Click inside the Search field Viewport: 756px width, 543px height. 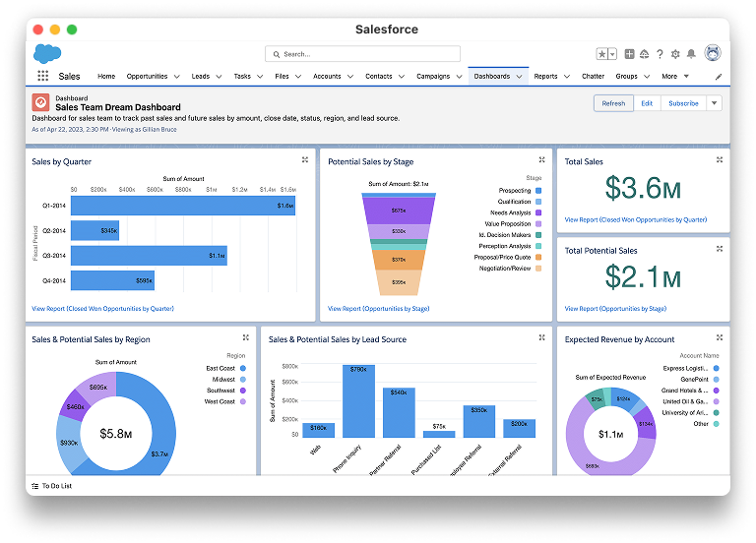(x=362, y=54)
